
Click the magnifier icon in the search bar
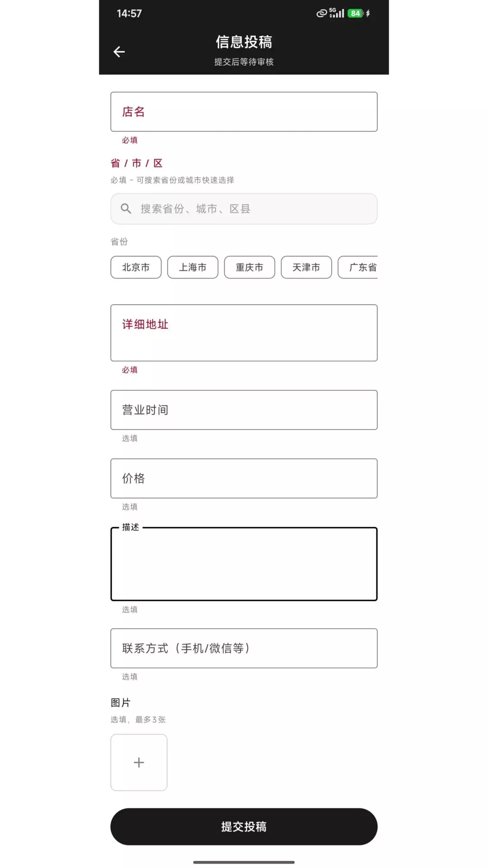click(x=126, y=208)
